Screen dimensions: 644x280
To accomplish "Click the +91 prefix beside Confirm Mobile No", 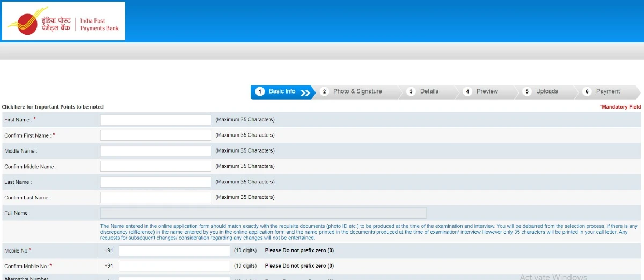I will pyautogui.click(x=109, y=266).
